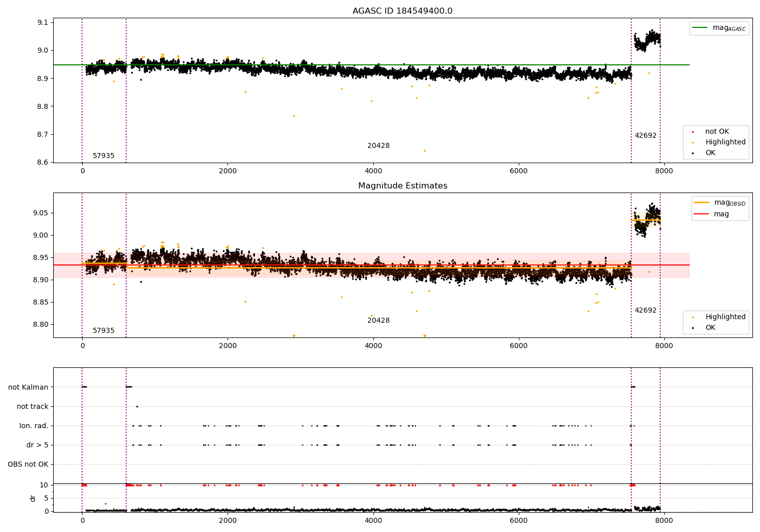
Task: Click the 'OBS not OK' row label
Action: point(28,465)
